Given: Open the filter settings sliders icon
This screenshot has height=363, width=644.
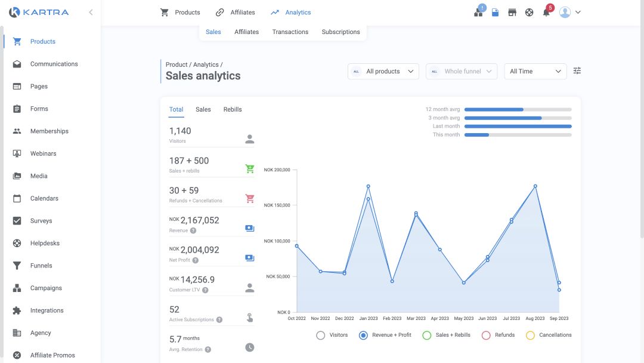Looking at the screenshot, I should click(x=577, y=71).
